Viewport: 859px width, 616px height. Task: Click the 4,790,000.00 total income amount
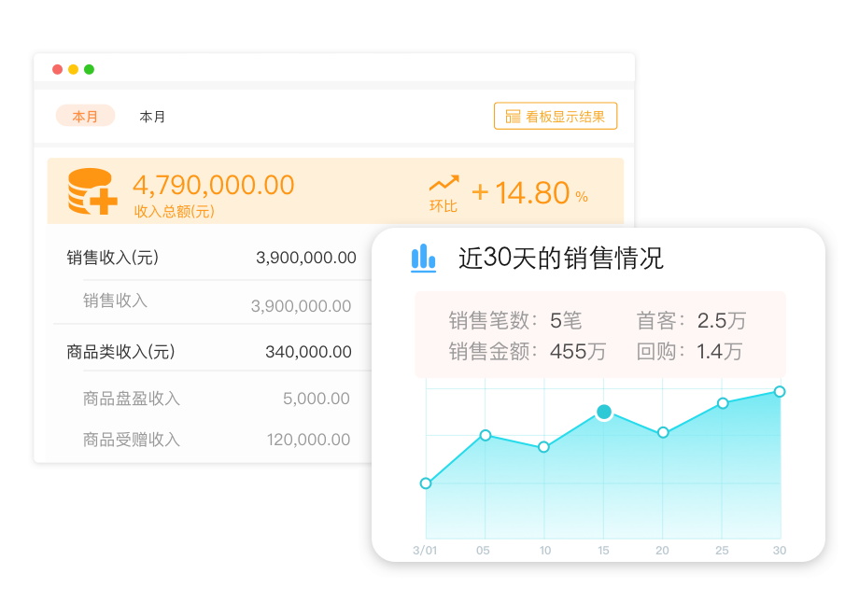coord(214,185)
